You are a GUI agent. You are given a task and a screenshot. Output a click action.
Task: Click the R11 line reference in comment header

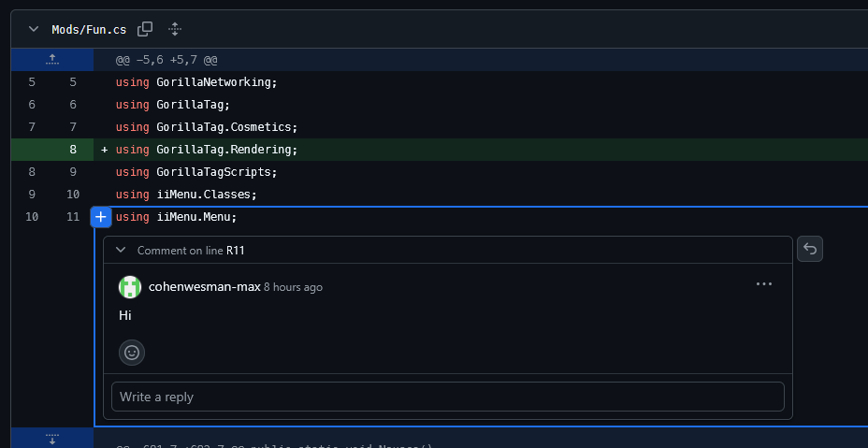tap(236, 251)
